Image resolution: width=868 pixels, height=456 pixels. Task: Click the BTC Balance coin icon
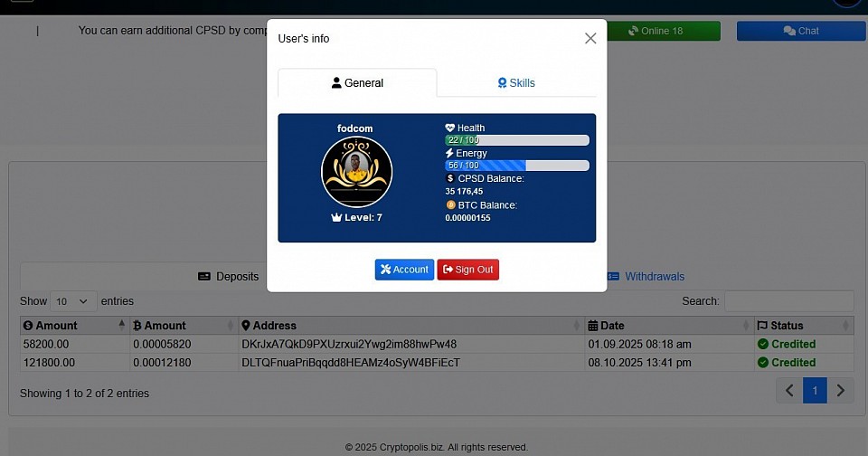point(450,205)
